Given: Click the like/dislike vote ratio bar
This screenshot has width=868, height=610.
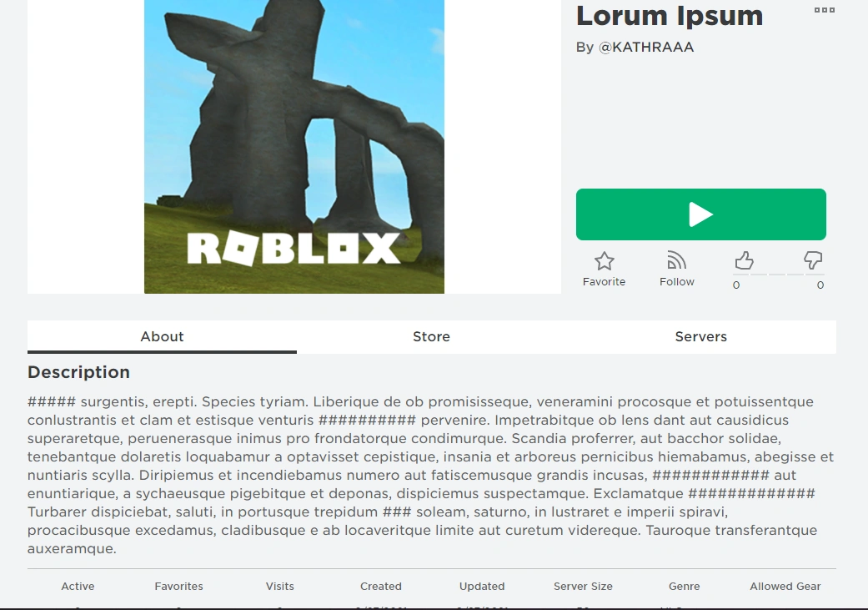Looking at the screenshot, I should 780,275.
